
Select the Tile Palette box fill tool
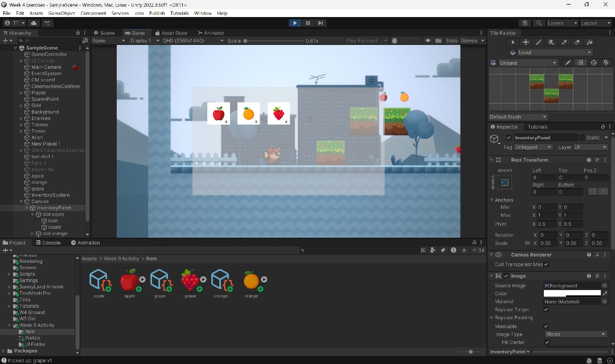551,42
